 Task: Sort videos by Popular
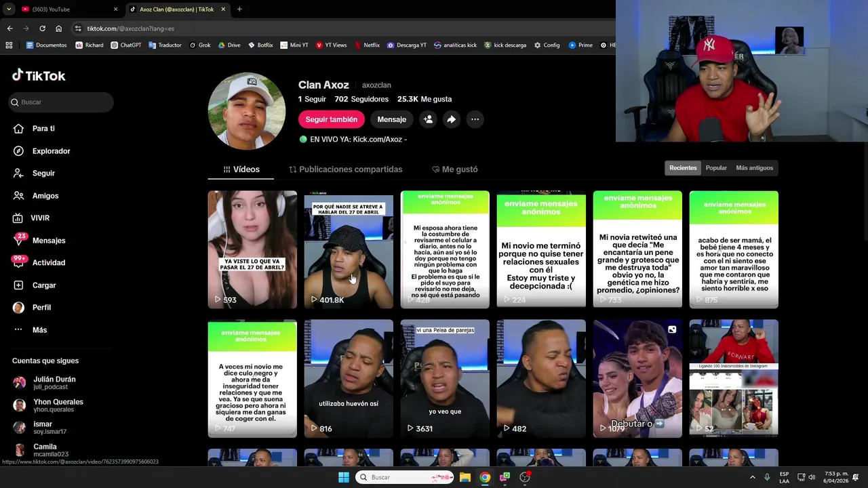click(716, 168)
